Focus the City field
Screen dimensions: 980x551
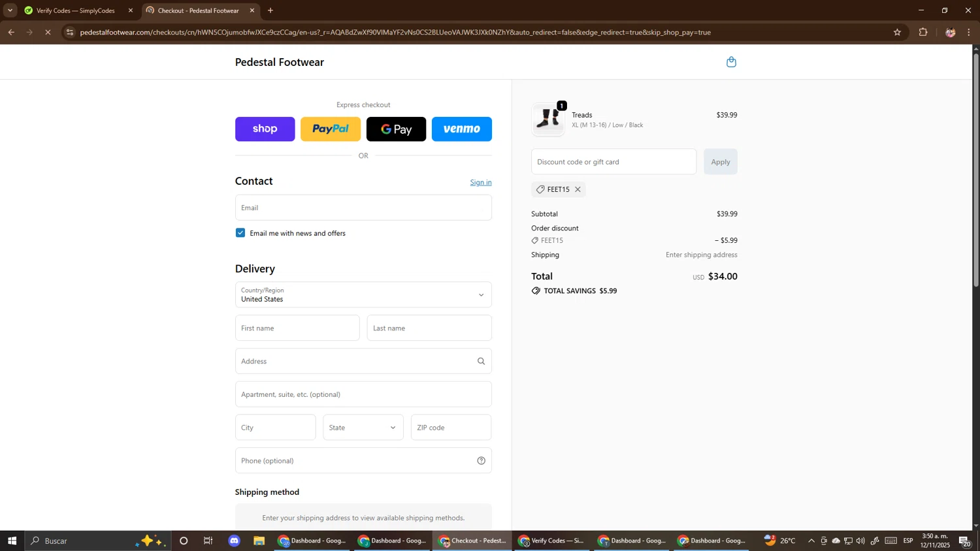pyautogui.click(x=275, y=428)
